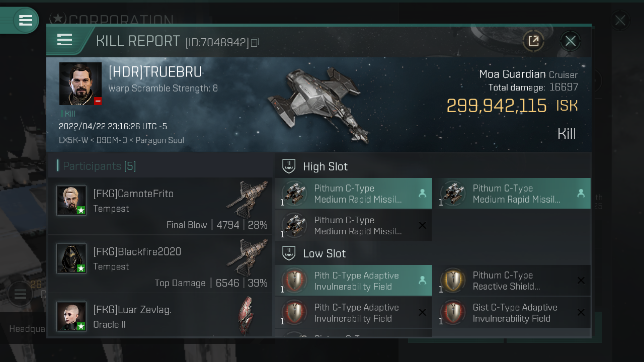Open the main menu at top-left corner

25,21
